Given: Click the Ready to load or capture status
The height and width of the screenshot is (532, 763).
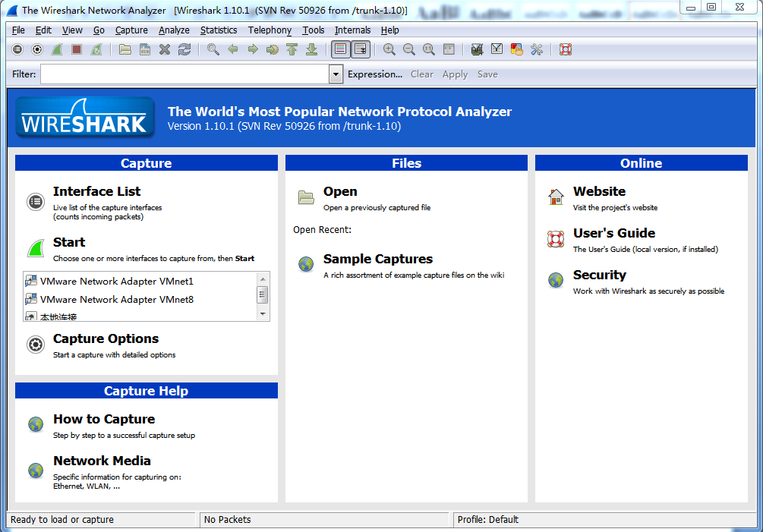Looking at the screenshot, I should click(x=61, y=520).
